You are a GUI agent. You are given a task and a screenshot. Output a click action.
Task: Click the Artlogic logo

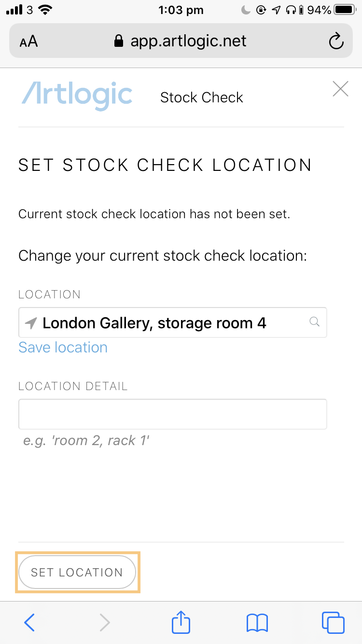point(77,96)
